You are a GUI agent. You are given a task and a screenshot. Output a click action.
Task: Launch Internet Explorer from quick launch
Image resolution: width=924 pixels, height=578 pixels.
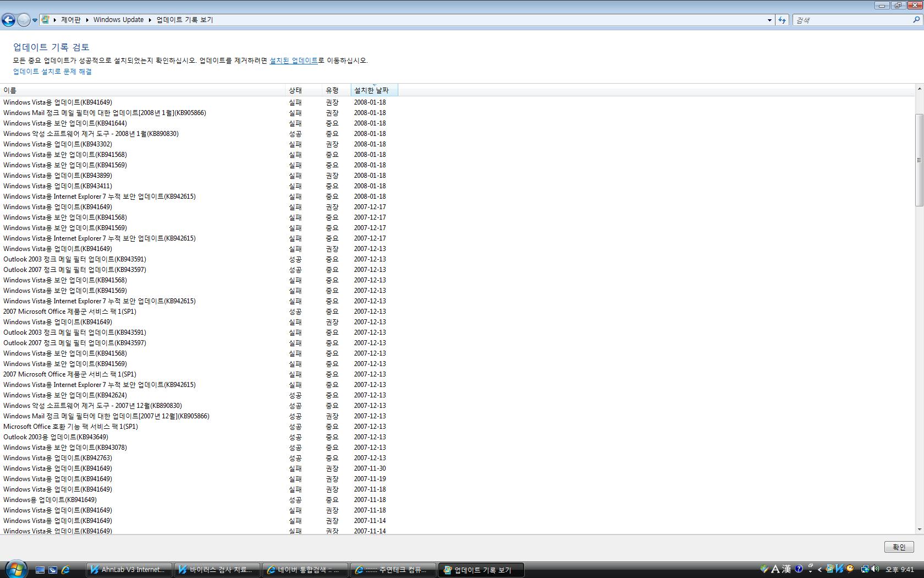[x=65, y=570]
